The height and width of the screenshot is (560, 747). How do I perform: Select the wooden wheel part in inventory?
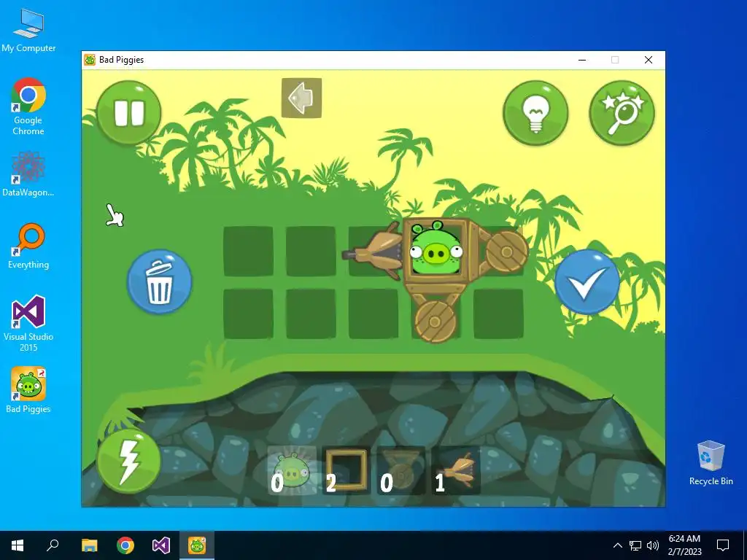[x=400, y=470]
